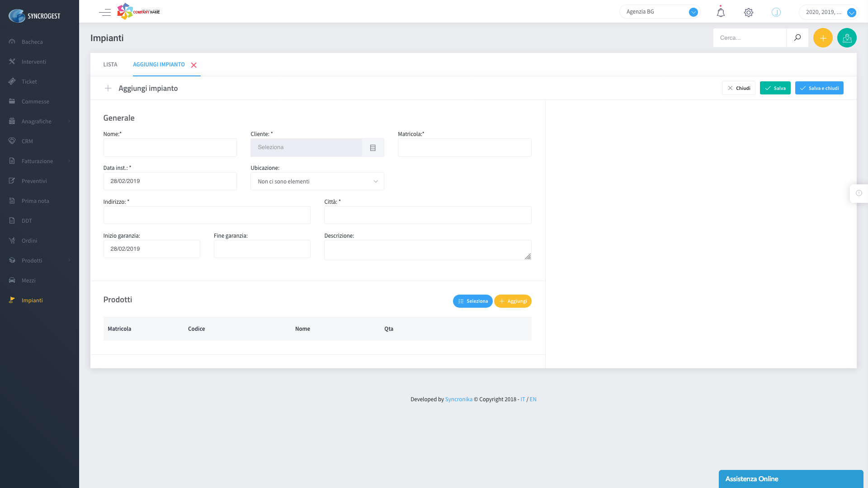Viewport: 868px width, 488px height.
Task: Click the Interventi tools icon
Action: pos(12,61)
